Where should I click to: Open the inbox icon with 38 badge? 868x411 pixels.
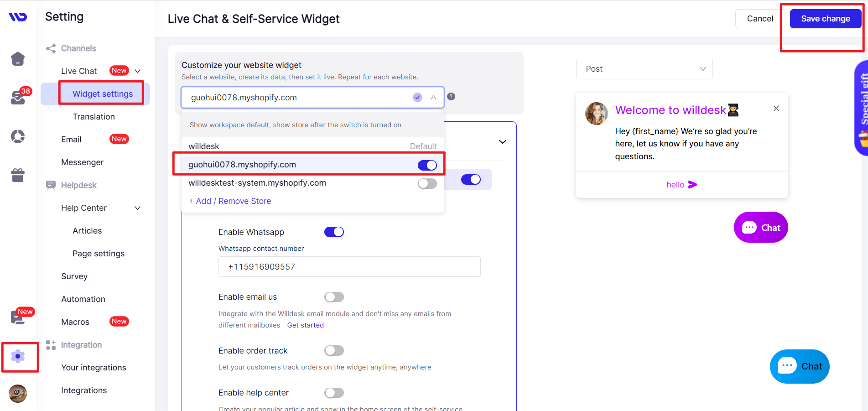pos(18,97)
